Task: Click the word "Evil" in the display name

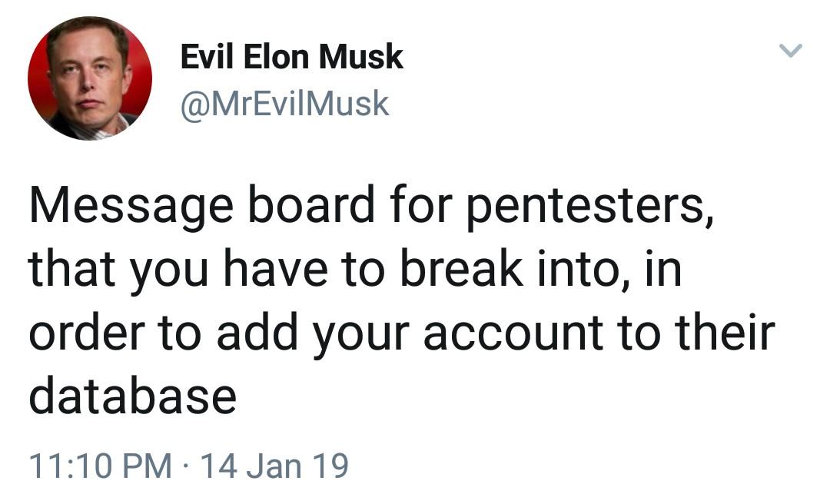Action: (207, 57)
